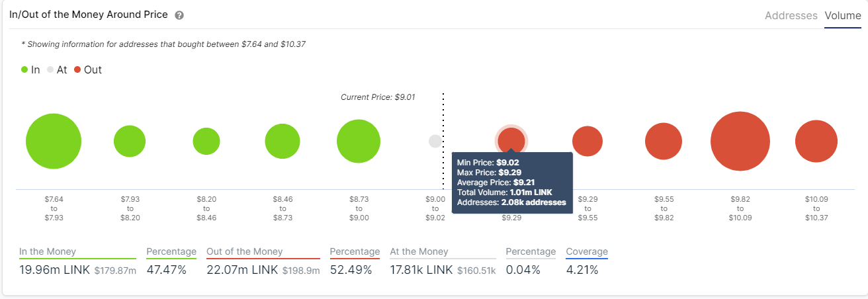The image size is (868, 299).
Task: Switch to the Addresses tab
Action: pos(791,15)
